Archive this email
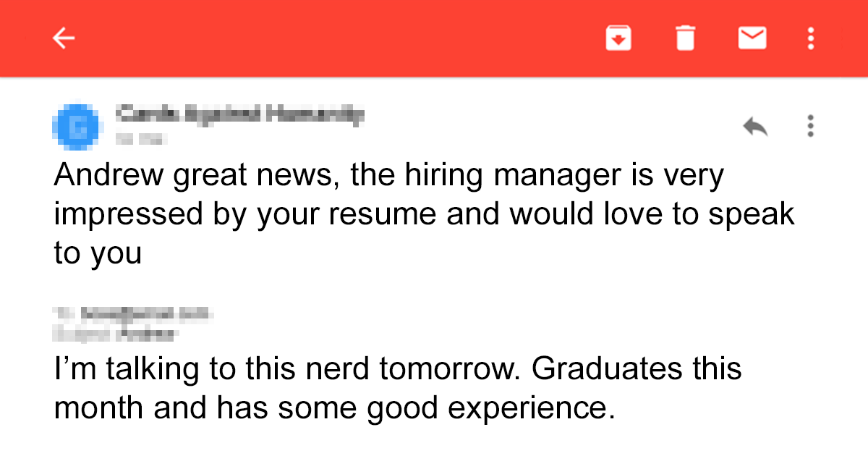Screen dimensions: 868x456 [x=618, y=38]
